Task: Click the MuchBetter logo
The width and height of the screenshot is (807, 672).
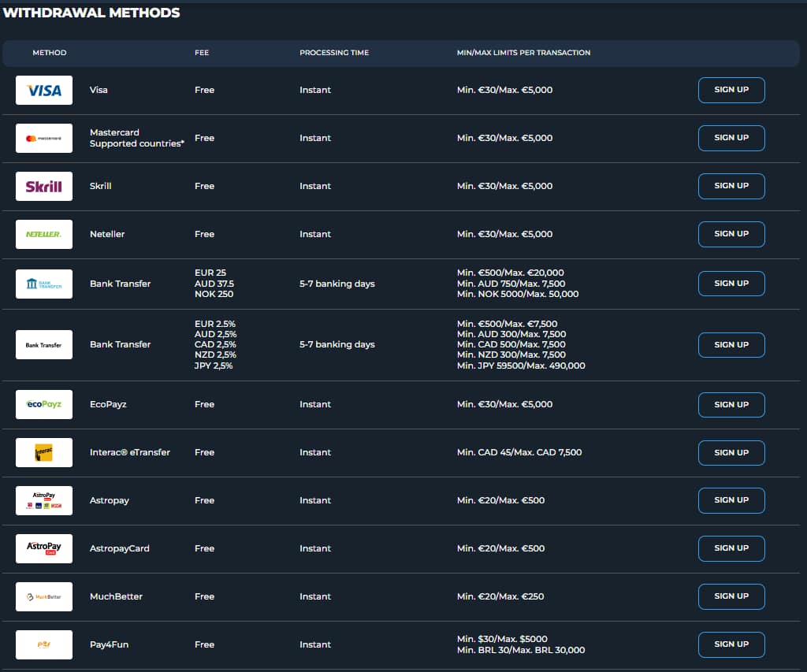Action: point(44,596)
